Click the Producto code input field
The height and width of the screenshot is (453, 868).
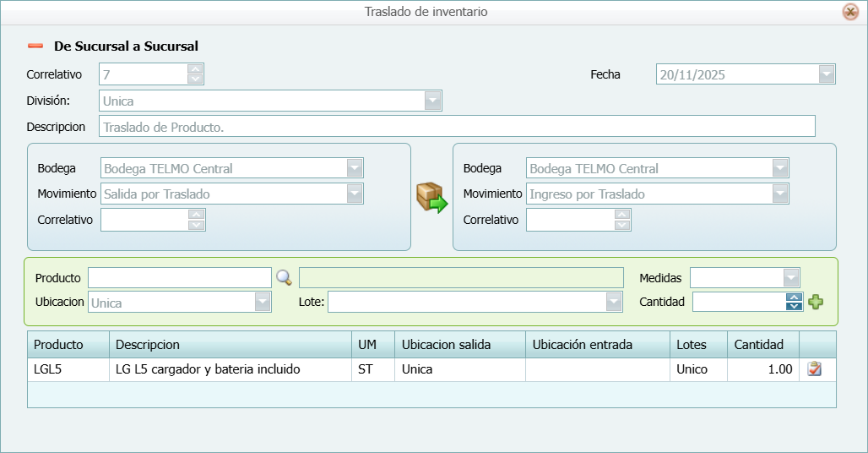tap(180, 277)
